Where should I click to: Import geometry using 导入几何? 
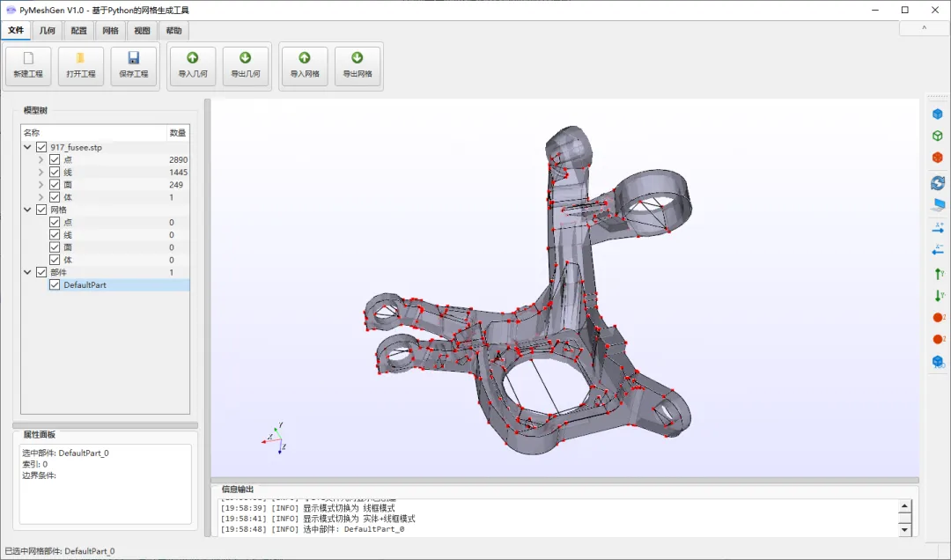click(x=193, y=65)
